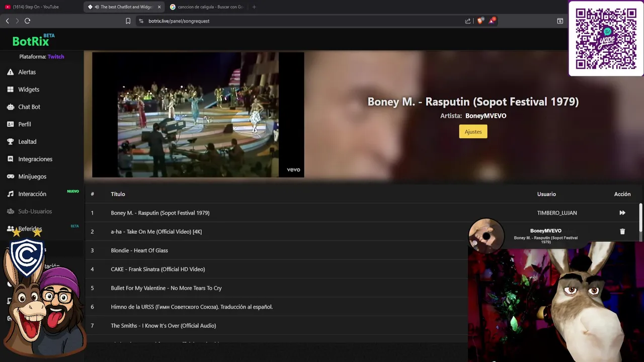Click the TIMBERO_LUJAN username
This screenshot has width=644, height=362.
[x=557, y=213]
